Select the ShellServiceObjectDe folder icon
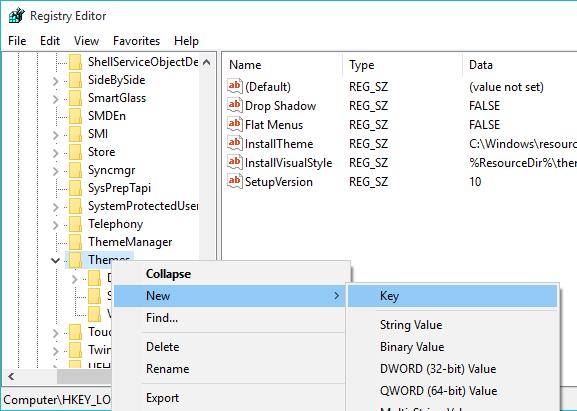The height and width of the screenshot is (411, 577). (75, 62)
